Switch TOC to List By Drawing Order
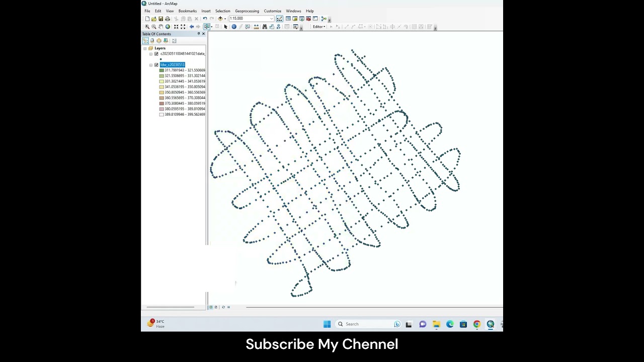 [x=145, y=41]
